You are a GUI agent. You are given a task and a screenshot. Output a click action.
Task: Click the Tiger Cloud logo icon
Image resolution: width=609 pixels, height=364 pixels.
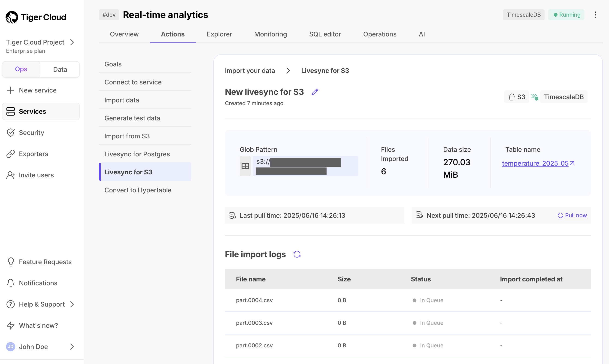tap(12, 17)
